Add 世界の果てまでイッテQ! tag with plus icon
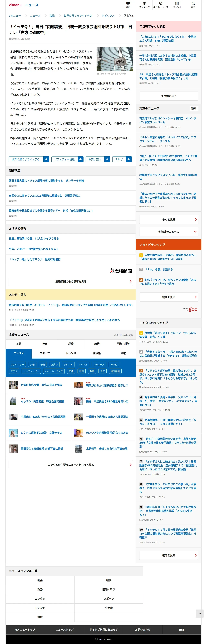 tap(46, 159)
